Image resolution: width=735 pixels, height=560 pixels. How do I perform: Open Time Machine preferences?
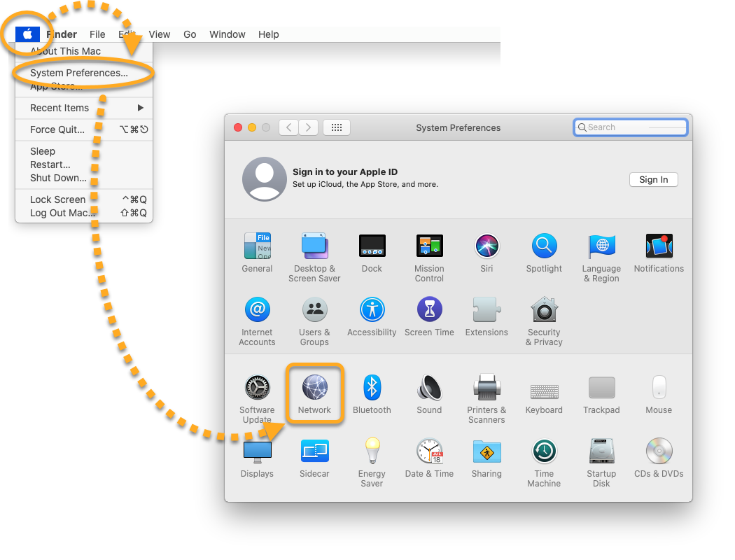544,463
